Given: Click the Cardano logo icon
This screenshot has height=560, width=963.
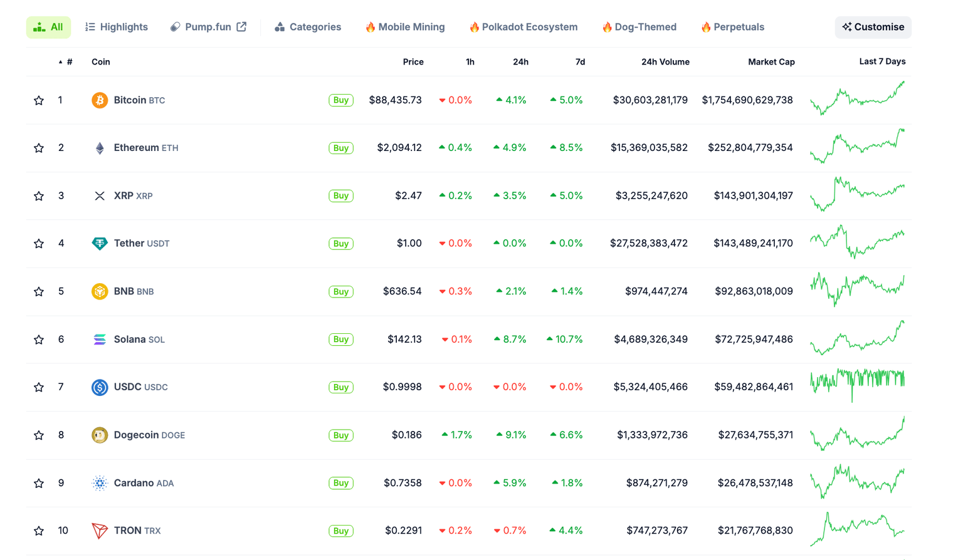Looking at the screenshot, I should [99, 483].
